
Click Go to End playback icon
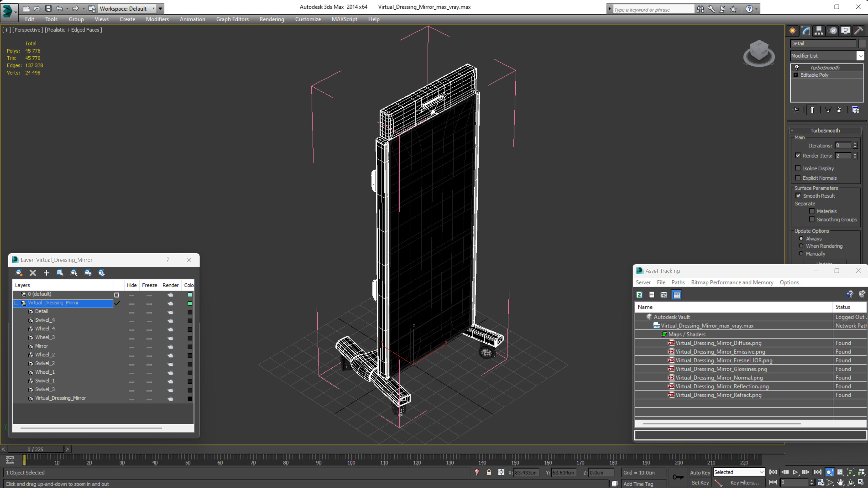coord(817,472)
